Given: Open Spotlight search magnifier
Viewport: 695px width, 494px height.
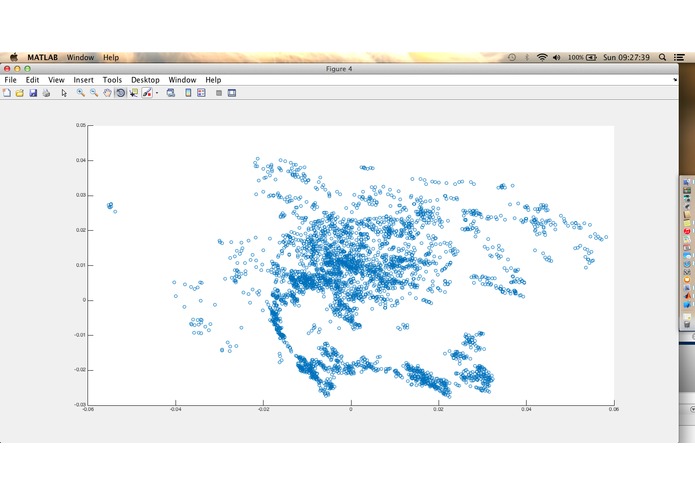Looking at the screenshot, I should coord(662,57).
